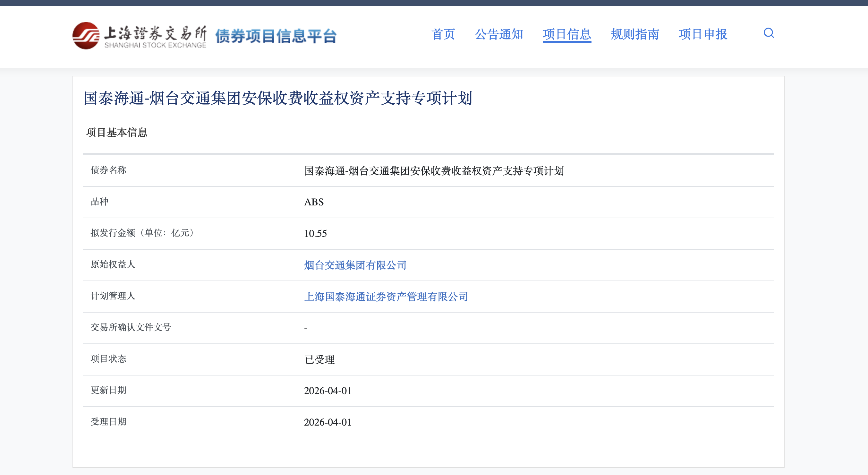
Task: Open the 首页 menu item
Action: [x=443, y=34]
